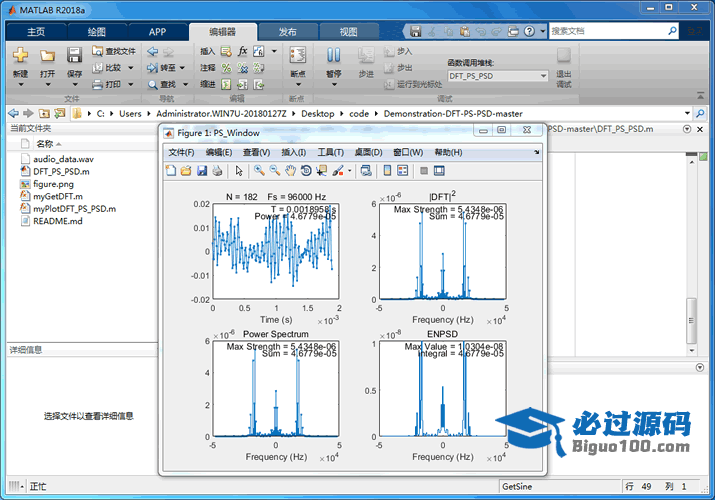Image resolution: width=715 pixels, height=500 pixels.
Task: Click the up-one-level folder icon
Action: pos(44,113)
